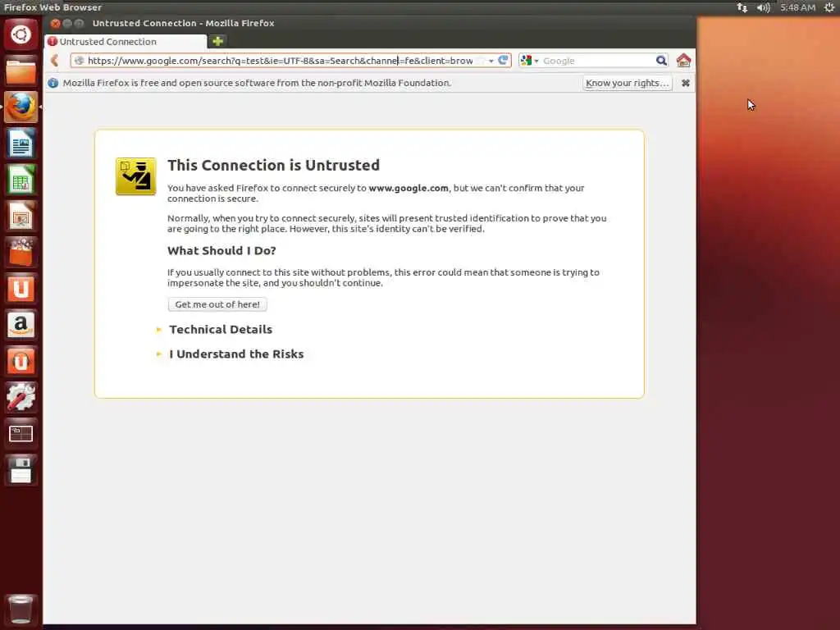This screenshot has height=630, width=840.
Task: Open the system power gear menu
Action: pyautogui.click(x=829, y=7)
